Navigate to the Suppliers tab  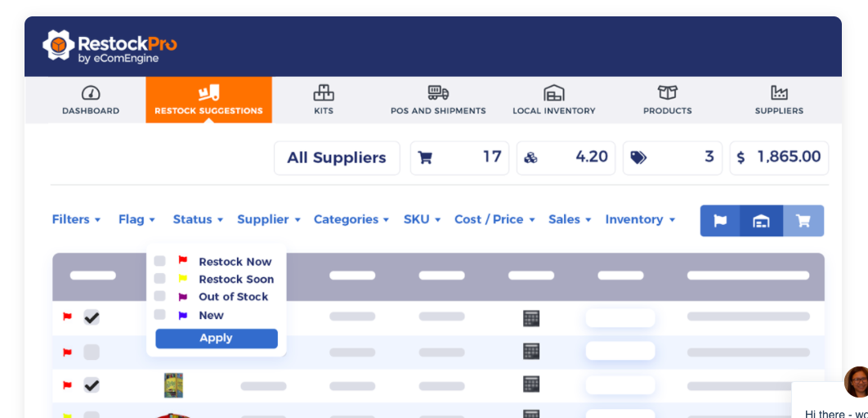[780, 101]
